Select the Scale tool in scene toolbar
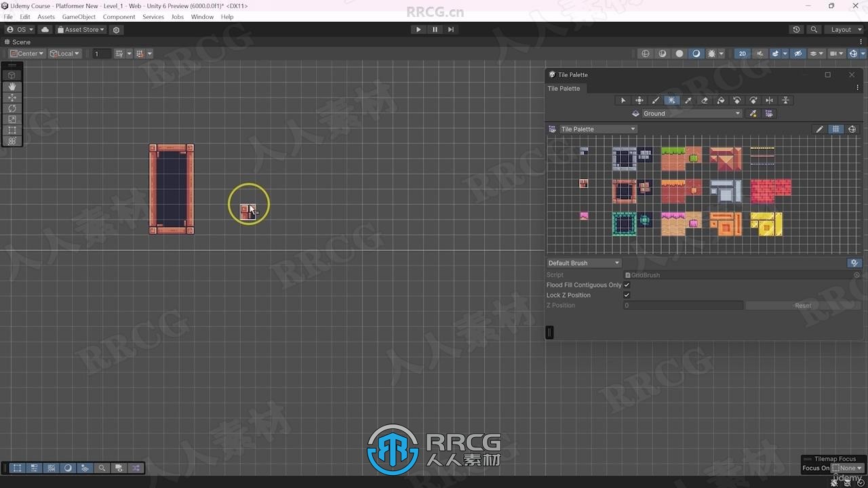Screen dimensions: 868x488 point(12,119)
